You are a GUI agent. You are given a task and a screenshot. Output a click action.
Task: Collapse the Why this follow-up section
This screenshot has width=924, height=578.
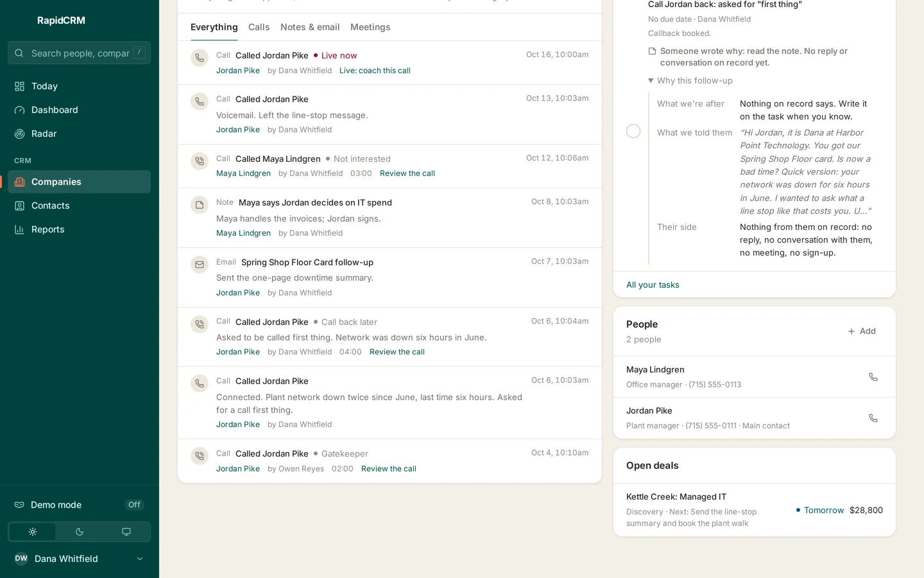pyautogui.click(x=690, y=80)
